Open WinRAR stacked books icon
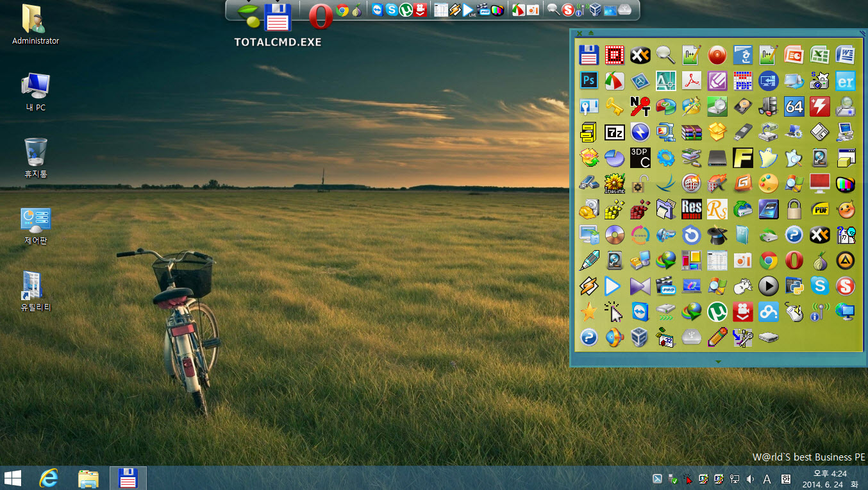Viewport: 868px width, 490px height. tap(691, 132)
